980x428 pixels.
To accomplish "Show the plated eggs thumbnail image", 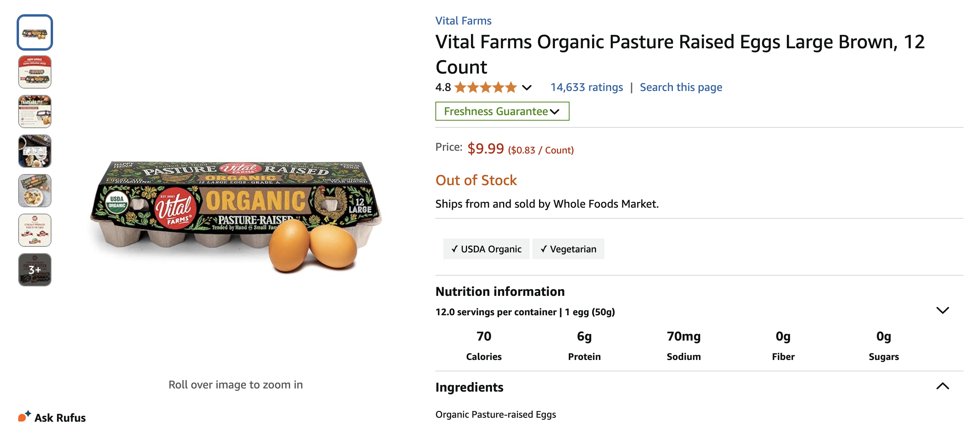I will pyautogui.click(x=35, y=191).
